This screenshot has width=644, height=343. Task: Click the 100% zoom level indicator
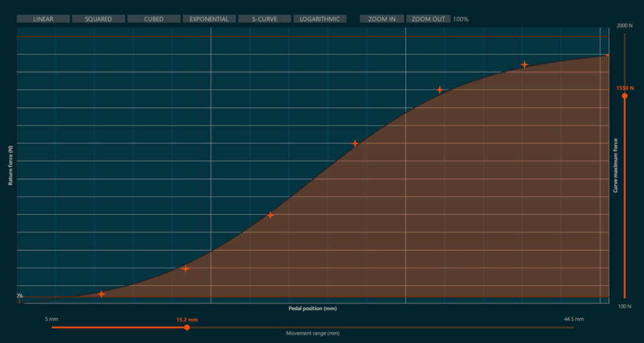pyautogui.click(x=460, y=19)
